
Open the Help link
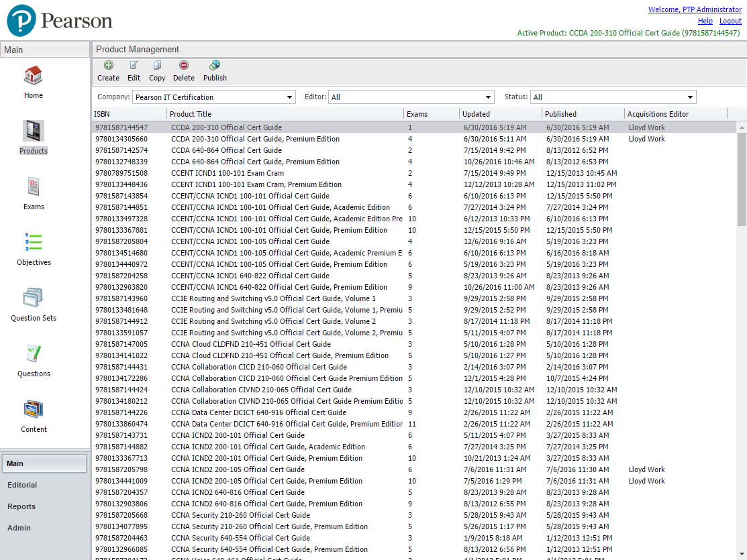[705, 21]
